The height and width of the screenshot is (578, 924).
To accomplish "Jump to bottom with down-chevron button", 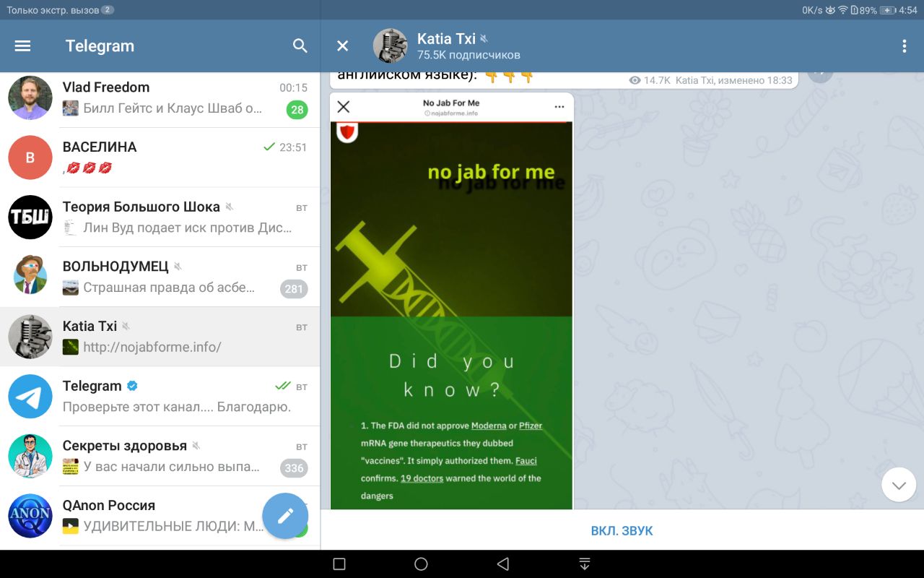I will pyautogui.click(x=899, y=485).
